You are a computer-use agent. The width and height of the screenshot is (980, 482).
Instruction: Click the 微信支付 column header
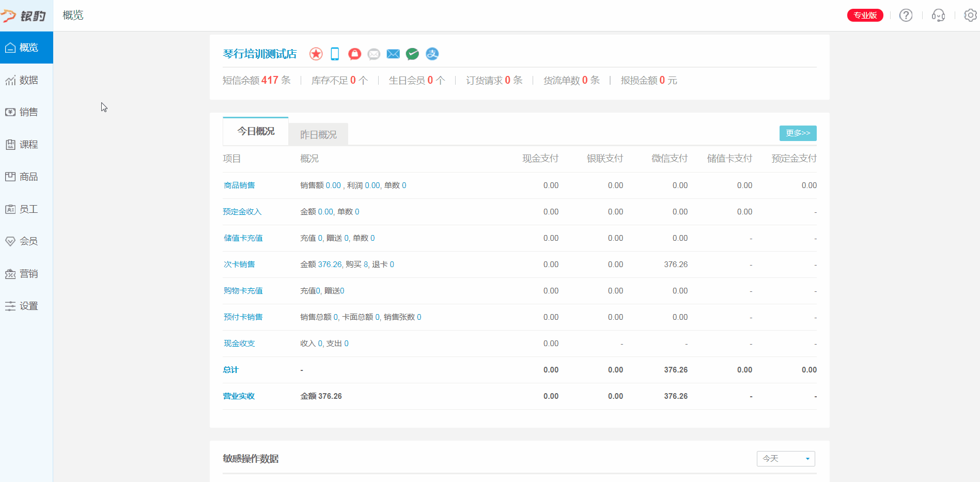click(x=670, y=159)
